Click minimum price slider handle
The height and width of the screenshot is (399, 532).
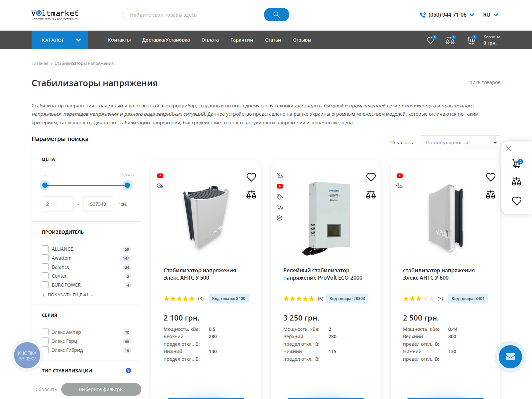coord(45,185)
